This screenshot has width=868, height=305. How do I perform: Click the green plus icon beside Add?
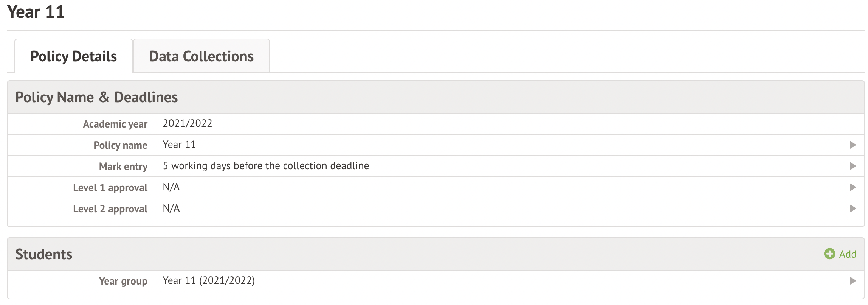pos(829,254)
